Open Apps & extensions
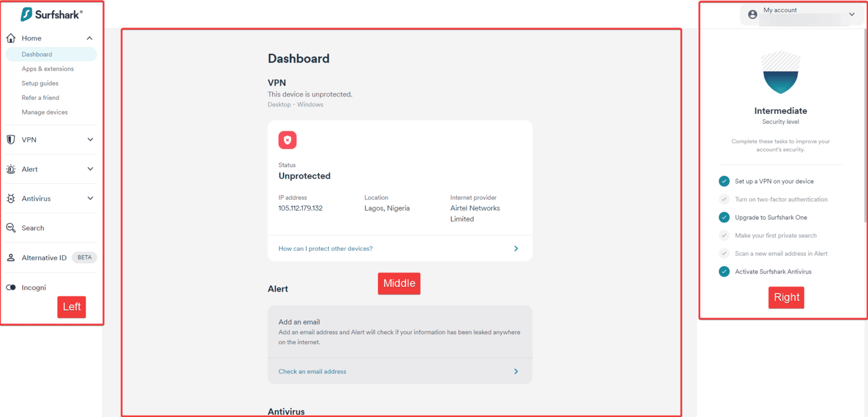This screenshot has height=417, width=868. (47, 69)
